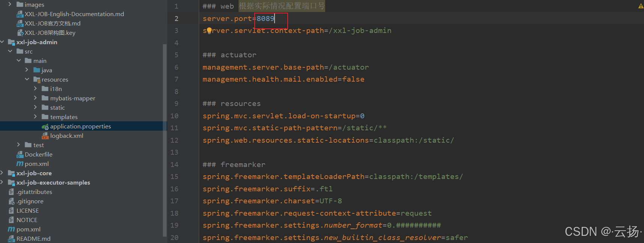644x243 pixels.
Task: Click the Dockerfile file icon
Action: point(20,154)
